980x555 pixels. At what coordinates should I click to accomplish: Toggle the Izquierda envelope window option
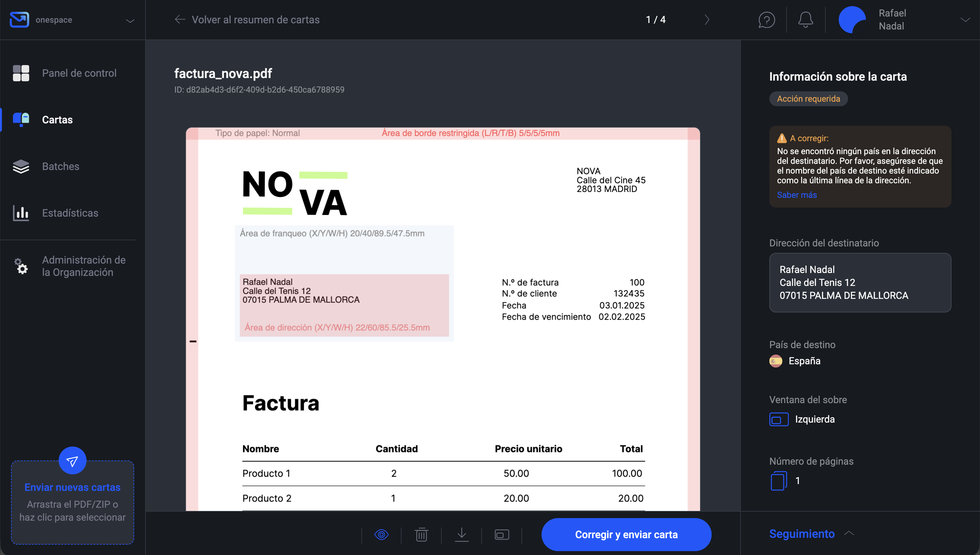(779, 419)
